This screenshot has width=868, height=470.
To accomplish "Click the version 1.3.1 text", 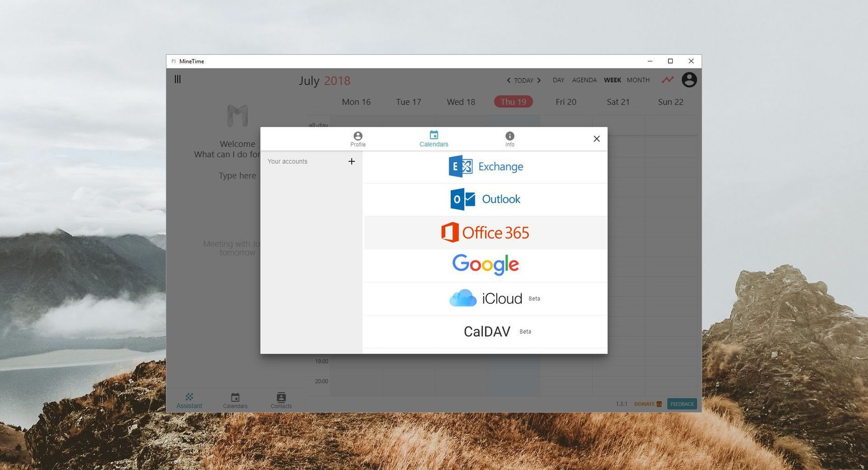I will pyautogui.click(x=621, y=404).
